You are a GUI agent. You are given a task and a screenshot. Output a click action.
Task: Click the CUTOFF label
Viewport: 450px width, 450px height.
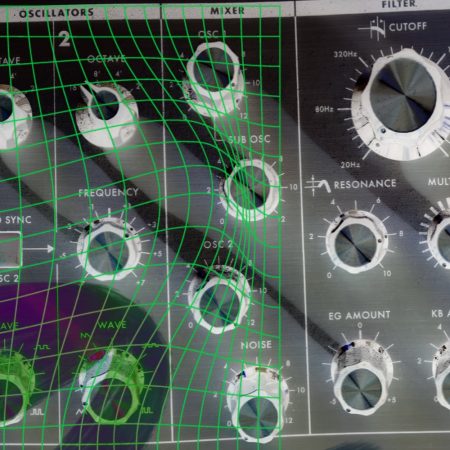tap(408, 26)
